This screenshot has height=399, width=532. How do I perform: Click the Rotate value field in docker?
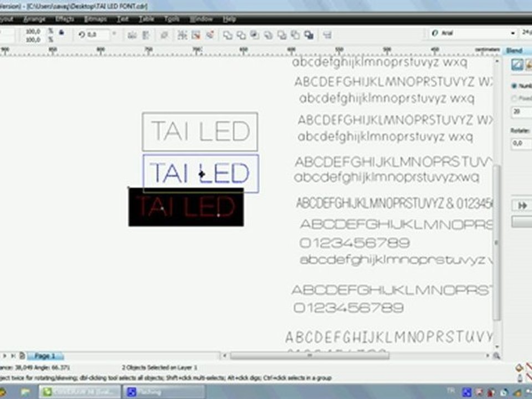[521, 144]
